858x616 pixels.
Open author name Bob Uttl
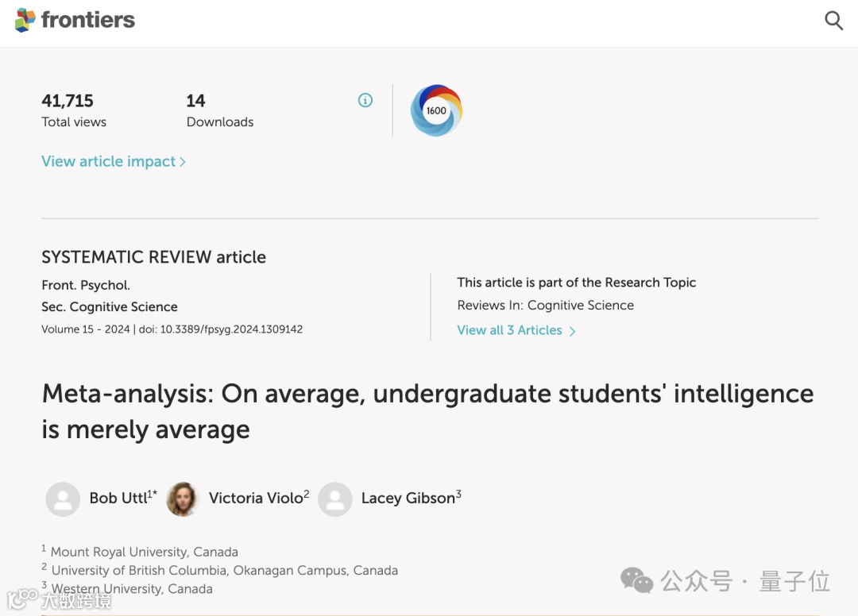tap(118, 499)
